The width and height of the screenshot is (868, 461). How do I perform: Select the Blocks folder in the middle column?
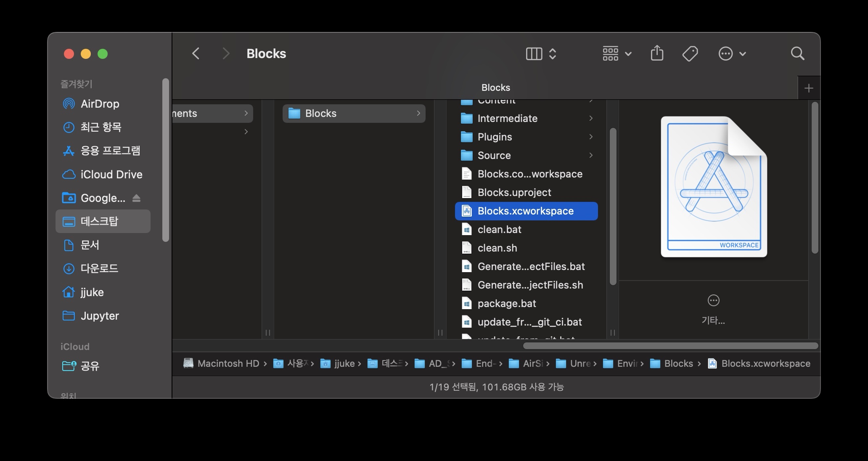coord(354,114)
